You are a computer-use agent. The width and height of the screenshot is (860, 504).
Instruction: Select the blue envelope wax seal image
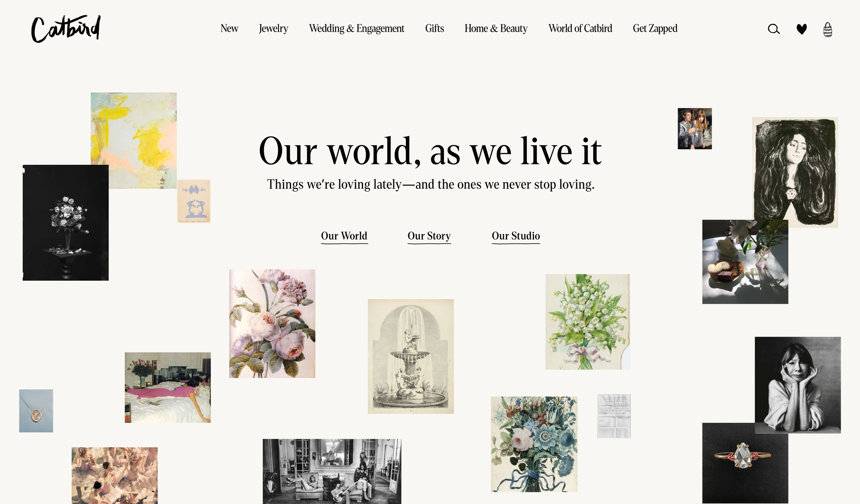click(x=36, y=411)
